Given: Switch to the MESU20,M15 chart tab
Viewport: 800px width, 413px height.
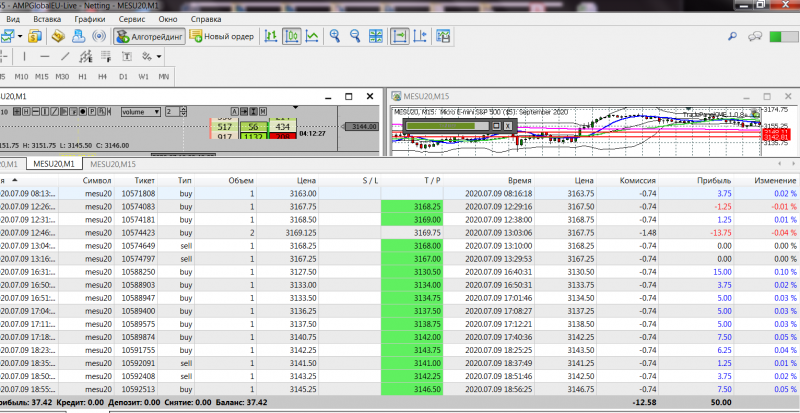Looking at the screenshot, I should 113,164.
